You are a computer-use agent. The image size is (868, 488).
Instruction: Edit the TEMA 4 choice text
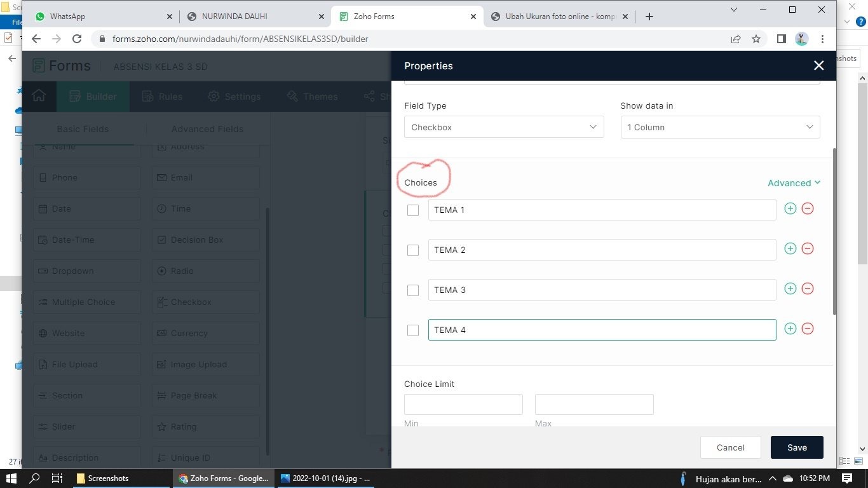coord(602,330)
